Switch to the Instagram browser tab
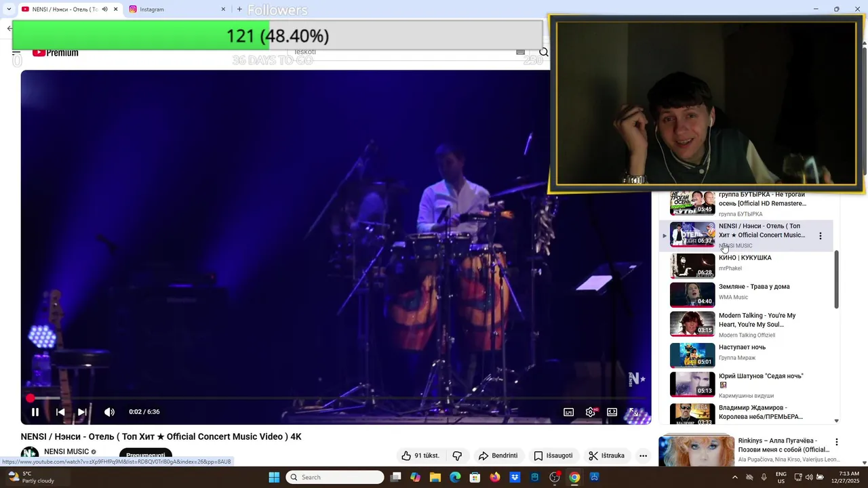 176,9
